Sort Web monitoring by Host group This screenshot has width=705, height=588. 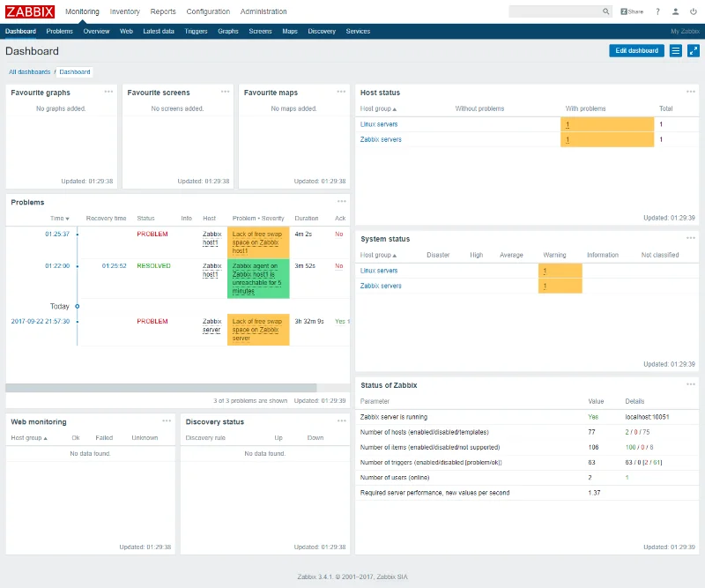coord(29,438)
